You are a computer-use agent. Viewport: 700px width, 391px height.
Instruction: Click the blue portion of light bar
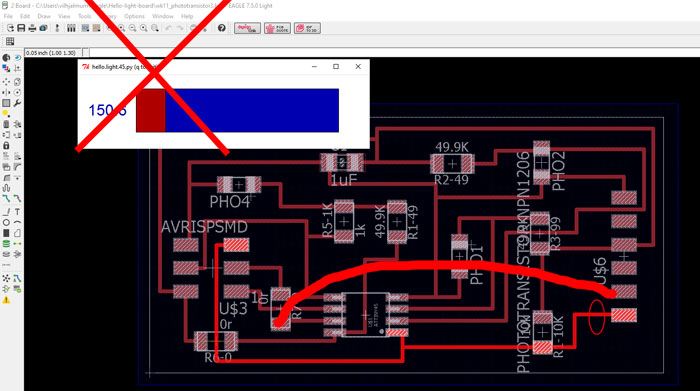coord(252,110)
